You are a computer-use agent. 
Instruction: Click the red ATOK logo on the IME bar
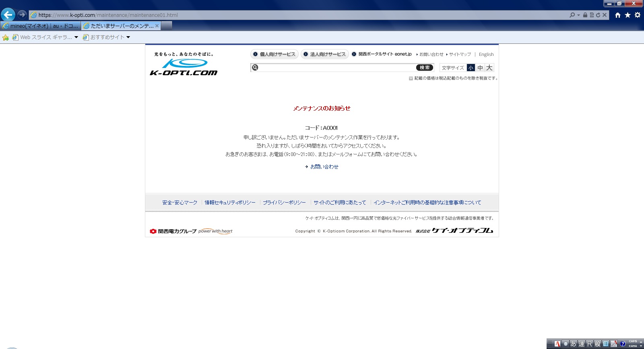[x=557, y=344]
